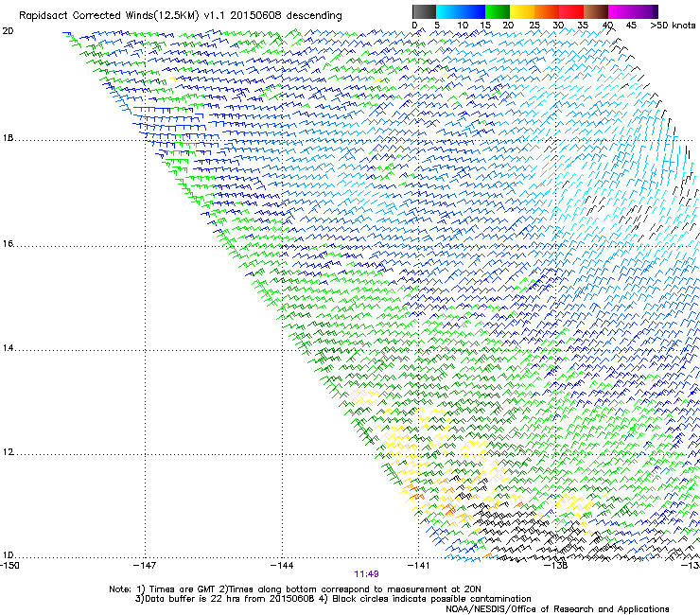Image resolution: width=700 pixels, height=615 pixels.
Task: Click the green 15–20 knots legend segment
Action: [x=498, y=11]
